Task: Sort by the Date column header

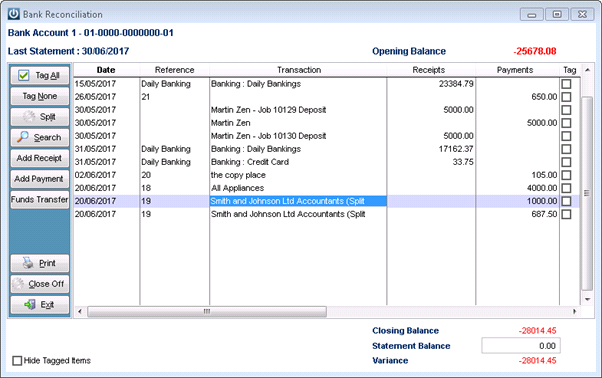Action: [106, 70]
